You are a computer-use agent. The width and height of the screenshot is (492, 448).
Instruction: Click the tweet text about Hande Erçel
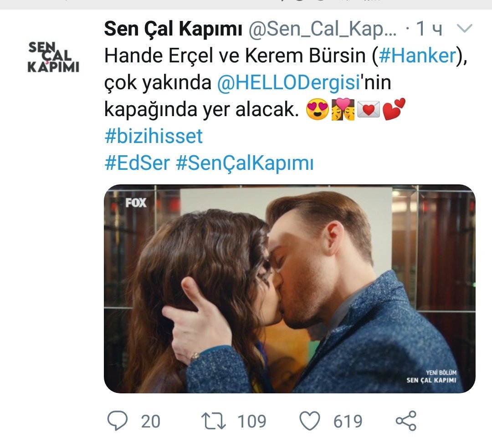point(286,83)
